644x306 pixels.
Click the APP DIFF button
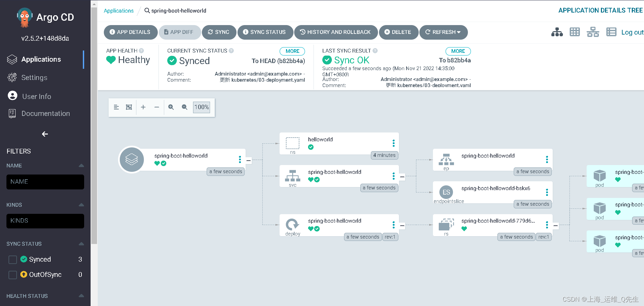point(179,32)
